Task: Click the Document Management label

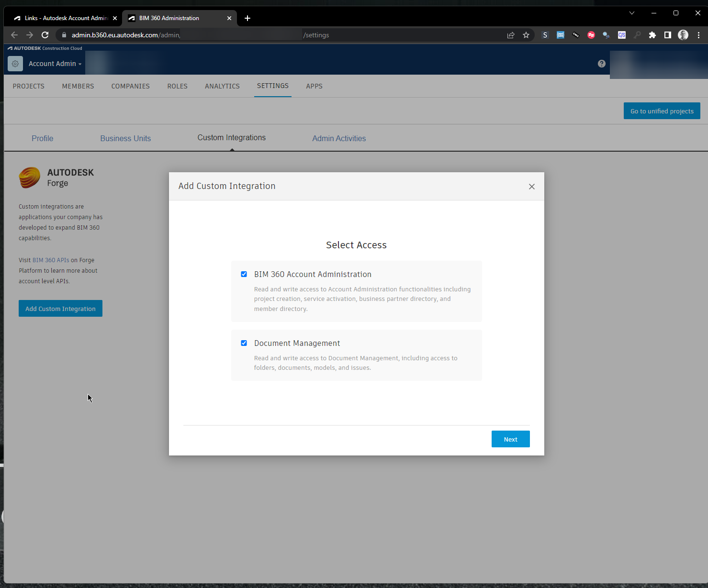Action: (x=297, y=343)
